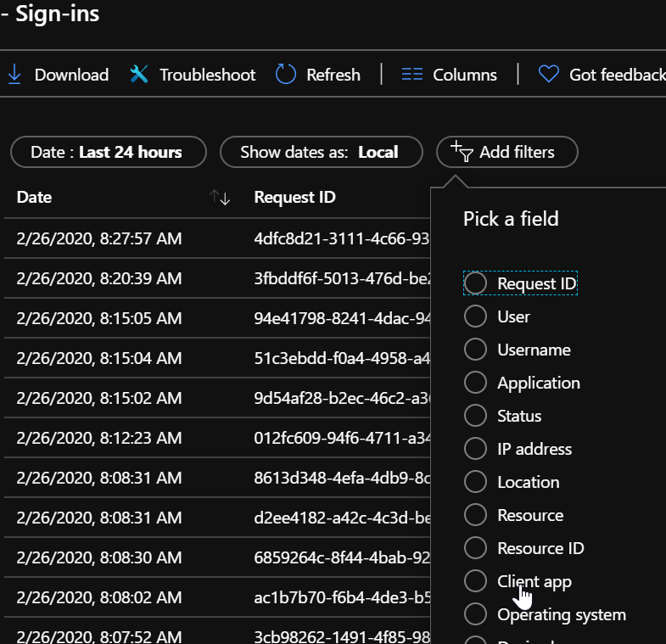Viewport: 666px width, 644px height.
Task: Click the feedback heart icon
Action: pos(549,75)
